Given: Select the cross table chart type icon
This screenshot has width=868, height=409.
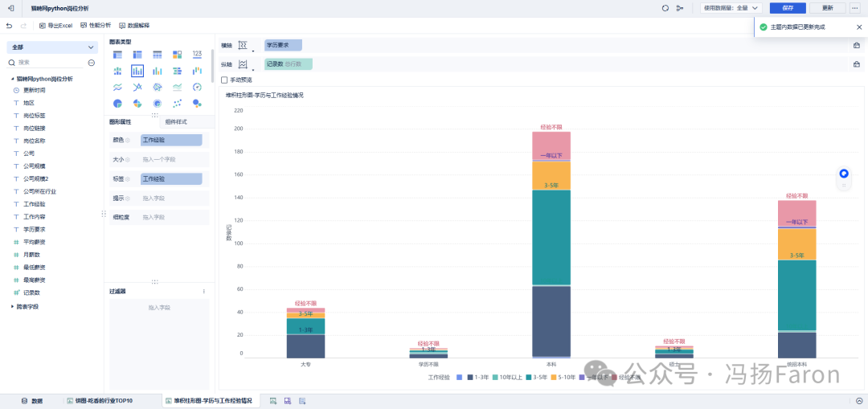Looking at the screenshot, I should tap(137, 54).
